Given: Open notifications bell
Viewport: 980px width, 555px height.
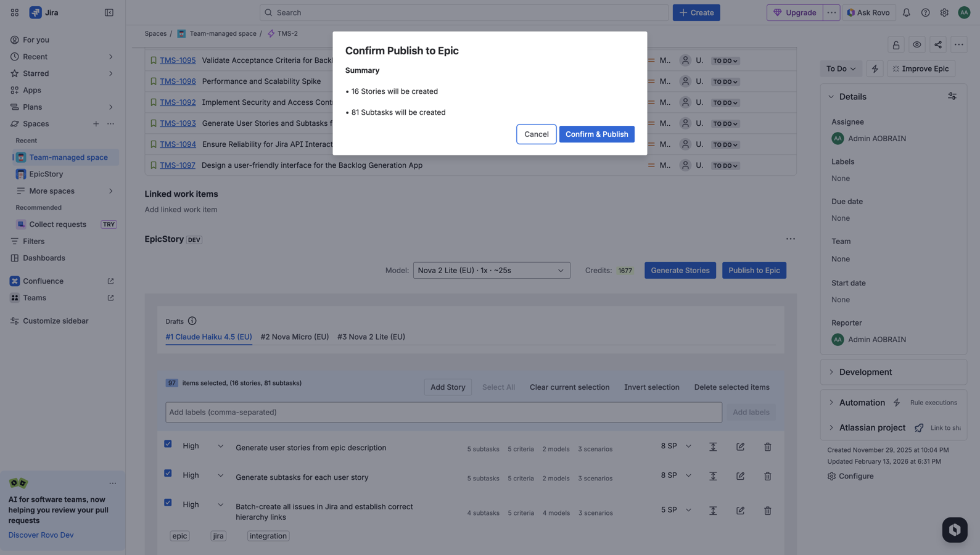Looking at the screenshot, I should 906,12.
